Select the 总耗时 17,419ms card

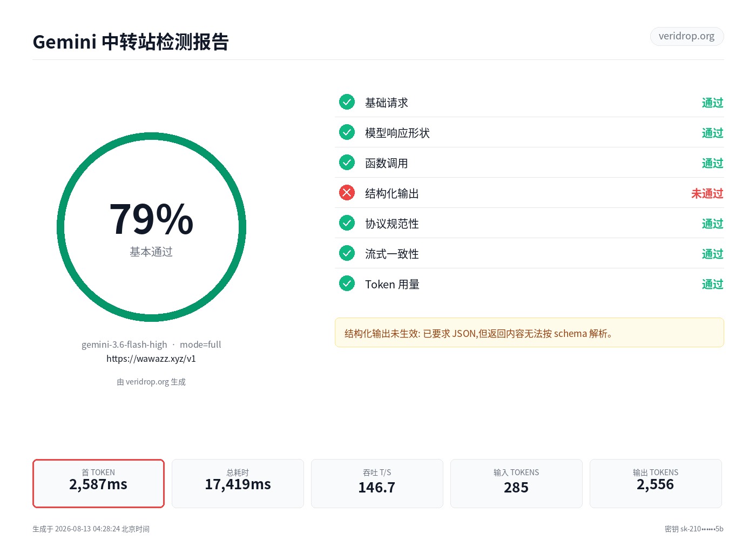tap(238, 483)
